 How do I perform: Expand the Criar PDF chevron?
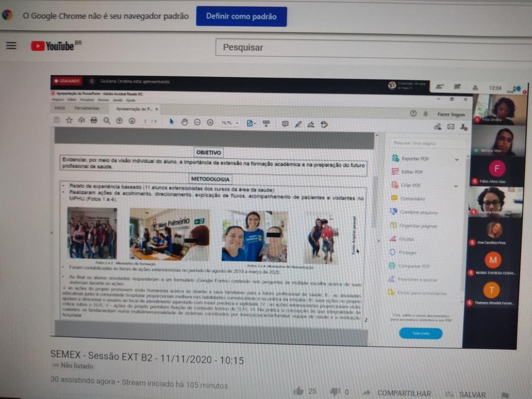coord(456,186)
